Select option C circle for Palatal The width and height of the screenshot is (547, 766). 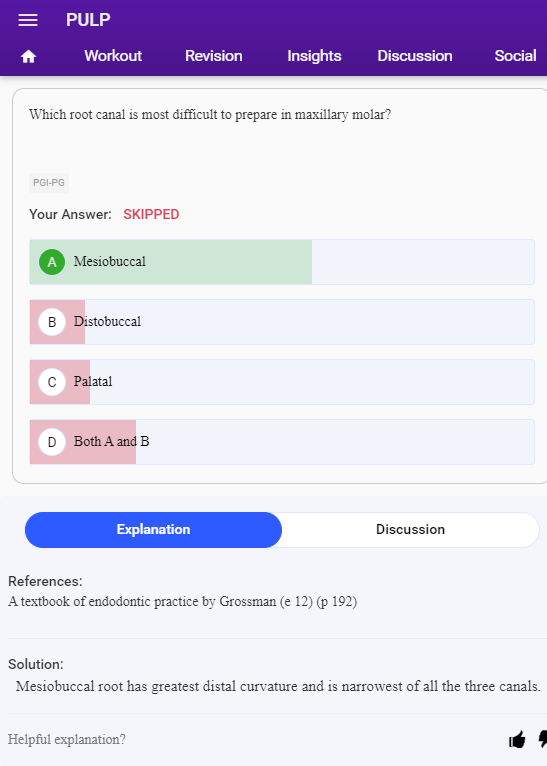click(x=52, y=382)
